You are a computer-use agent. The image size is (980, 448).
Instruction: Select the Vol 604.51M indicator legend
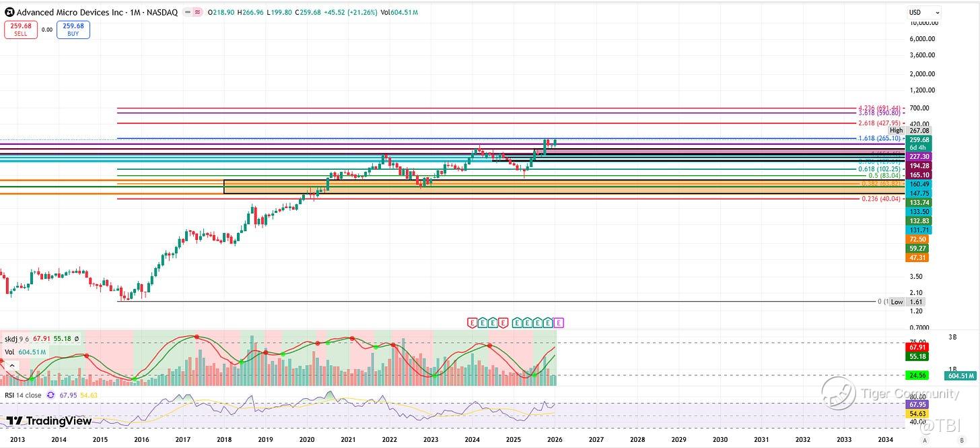[25, 352]
